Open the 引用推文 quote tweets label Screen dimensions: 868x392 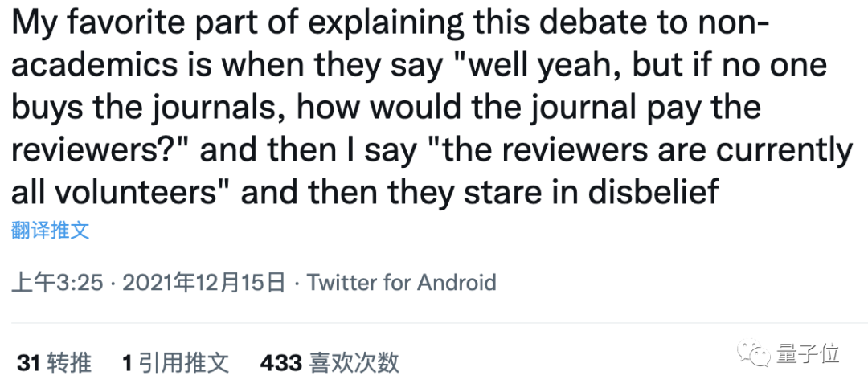[183, 363]
